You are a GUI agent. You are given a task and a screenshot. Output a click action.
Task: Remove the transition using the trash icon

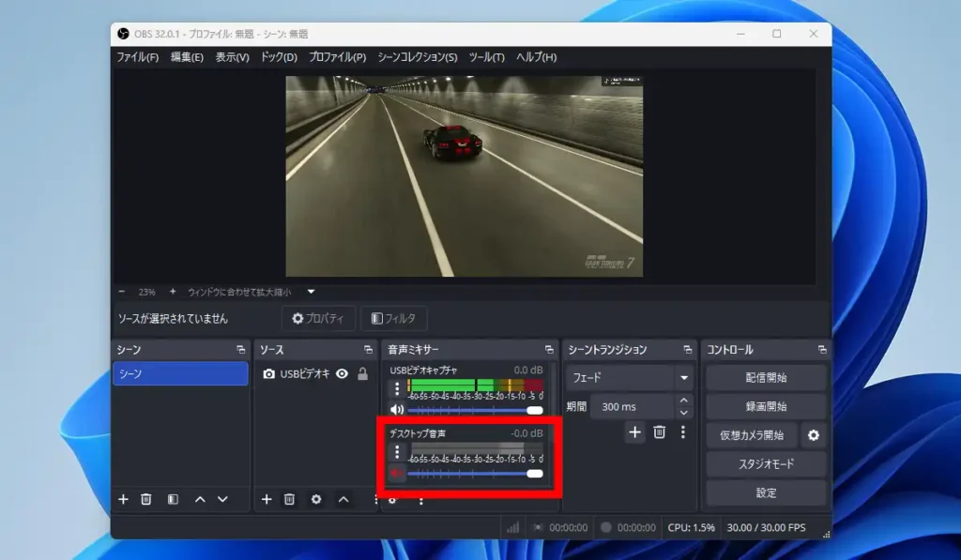pos(660,432)
